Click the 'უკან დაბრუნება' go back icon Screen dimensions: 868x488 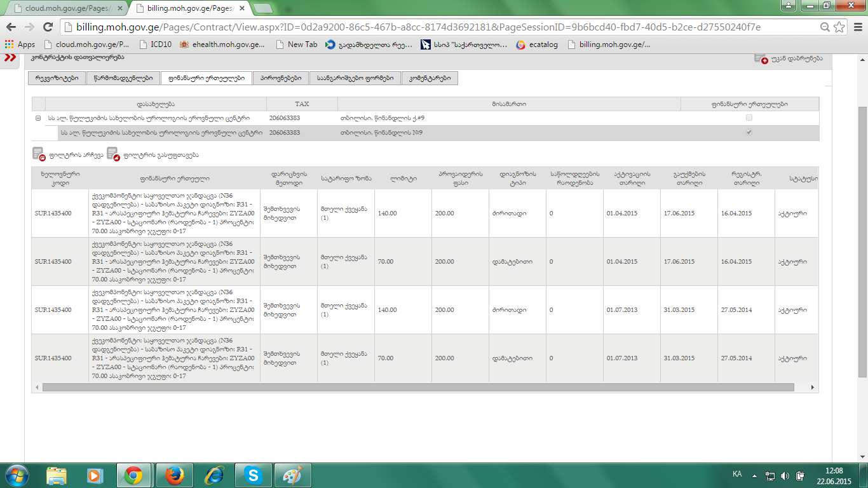(x=761, y=58)
